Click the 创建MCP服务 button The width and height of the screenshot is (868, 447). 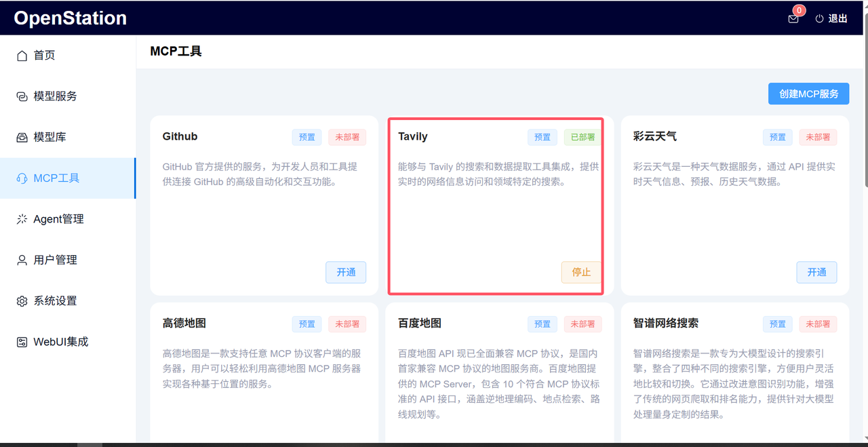[x=808, y=94]
